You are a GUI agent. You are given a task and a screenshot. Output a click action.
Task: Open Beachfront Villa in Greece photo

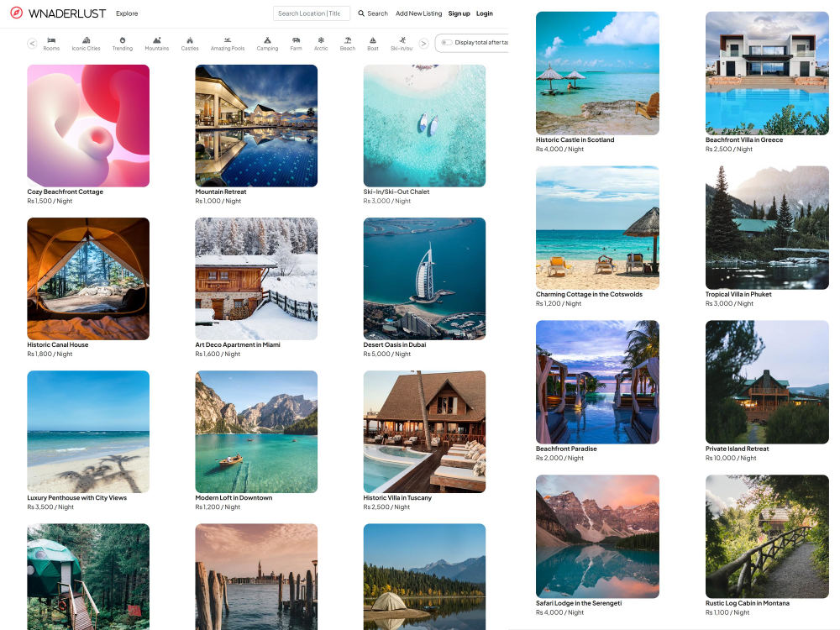pyautogui.click(x=767, y=73)
